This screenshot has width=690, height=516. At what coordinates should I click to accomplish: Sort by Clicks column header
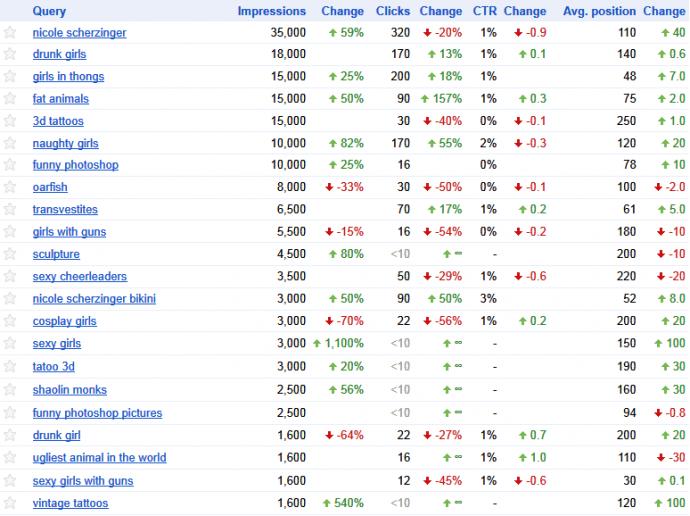393,11
